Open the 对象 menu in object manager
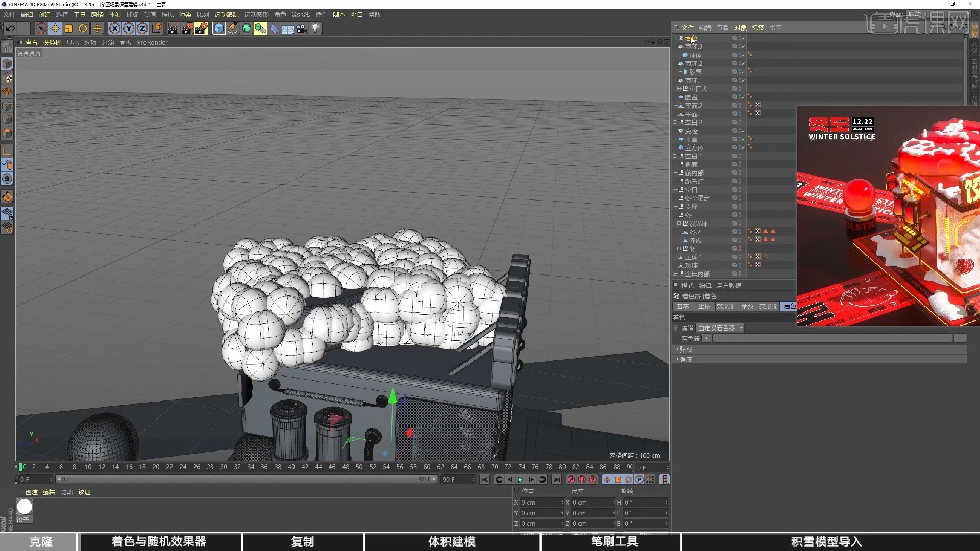 tap(740, 28)
